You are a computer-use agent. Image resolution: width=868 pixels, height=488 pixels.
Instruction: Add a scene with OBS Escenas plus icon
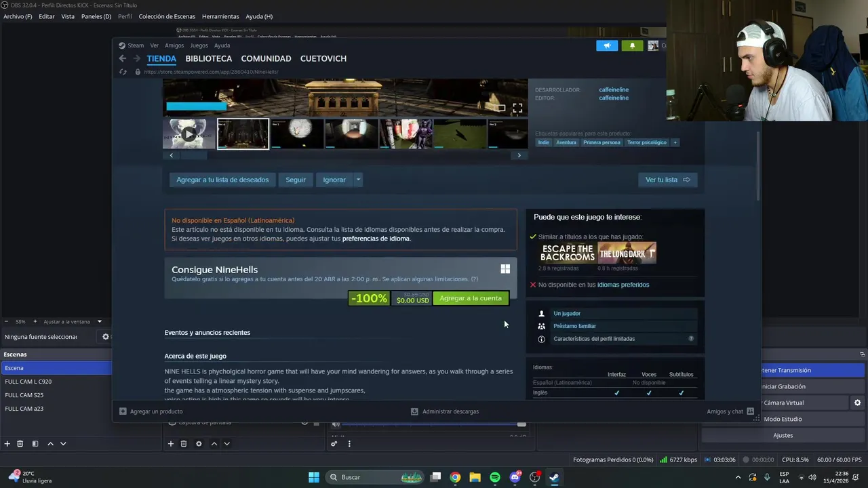coord(7,444)
